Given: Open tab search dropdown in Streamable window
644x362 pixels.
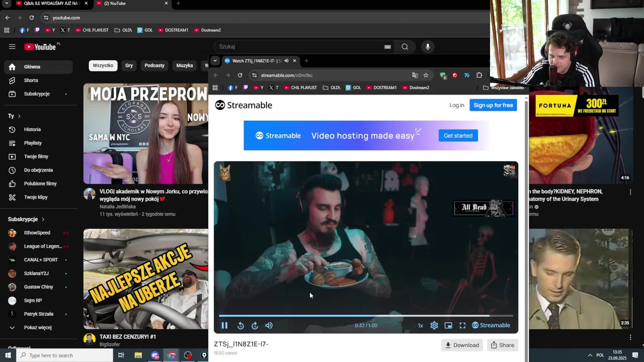Looking at the screenshot, I should coord(215,61).
